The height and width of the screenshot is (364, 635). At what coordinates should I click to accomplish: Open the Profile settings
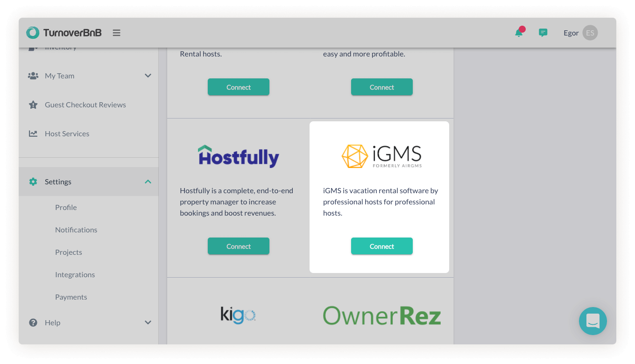[66, 207]
